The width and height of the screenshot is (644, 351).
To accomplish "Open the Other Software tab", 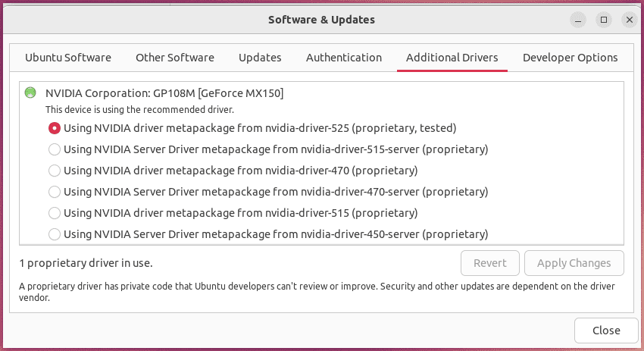I will [x=175, y=58].
